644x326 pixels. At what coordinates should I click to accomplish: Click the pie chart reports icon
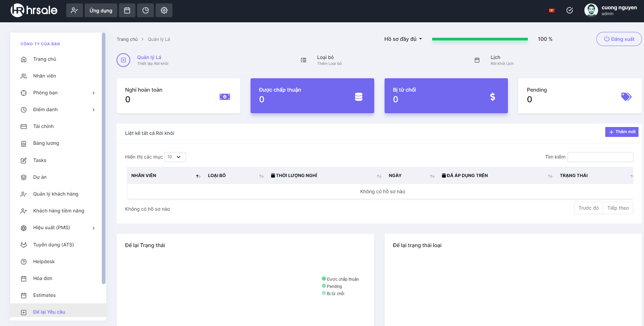click(146, 10)
